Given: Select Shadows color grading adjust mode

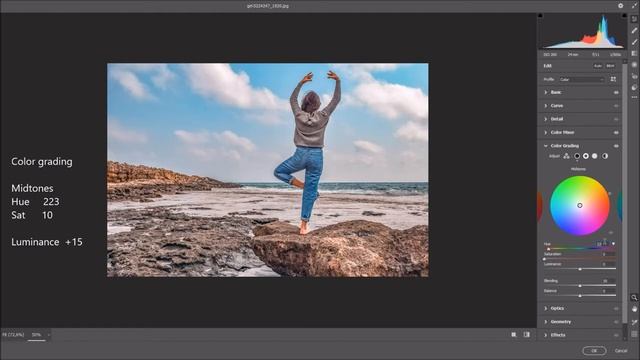Looking at the screenshot, I should [x=577, y=156].
